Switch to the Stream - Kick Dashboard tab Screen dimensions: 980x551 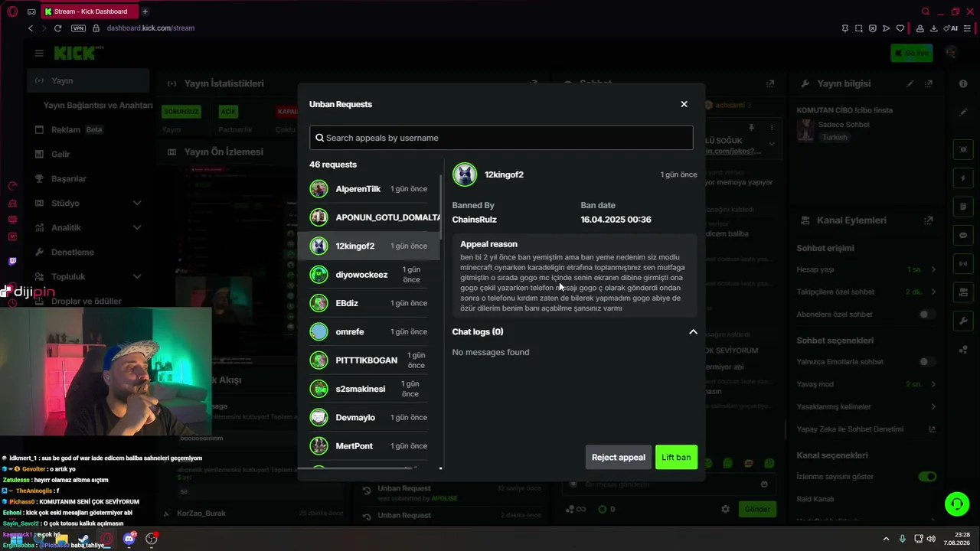click(89, 11)
